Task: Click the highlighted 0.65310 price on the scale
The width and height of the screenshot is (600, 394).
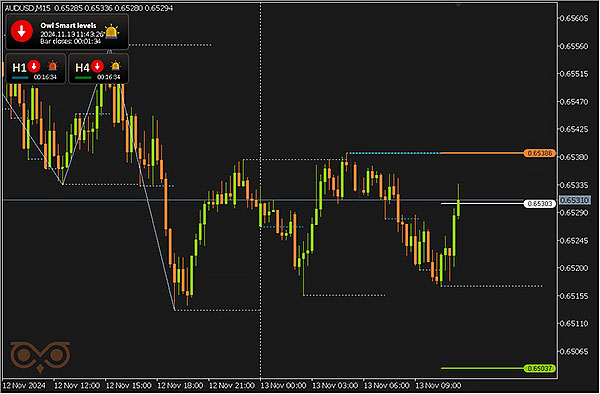Action: pyautogui.click(x=574, y=200)
